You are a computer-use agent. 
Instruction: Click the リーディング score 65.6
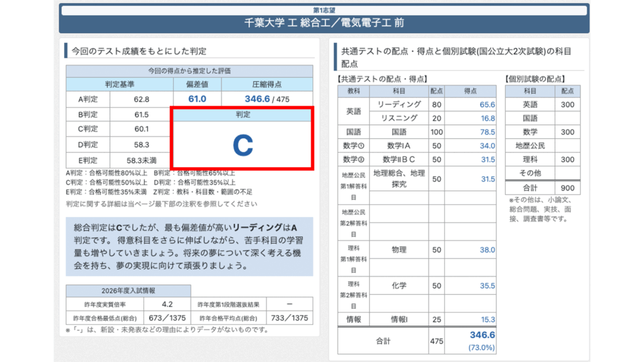[x=487, y=105]
